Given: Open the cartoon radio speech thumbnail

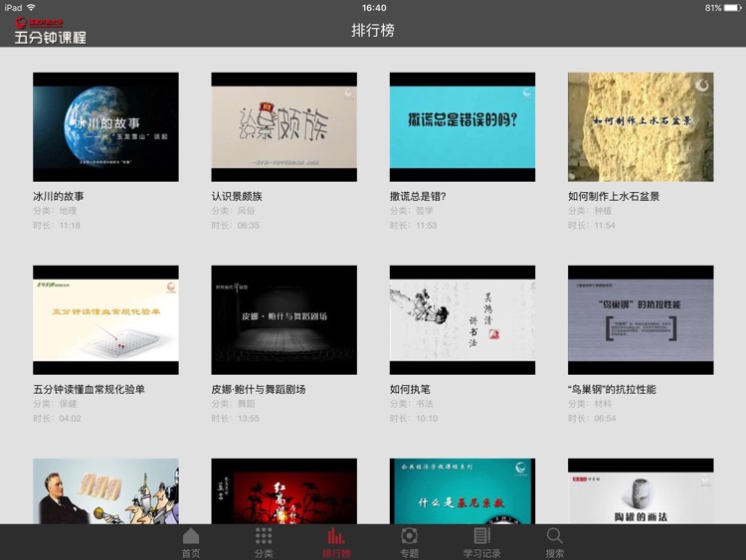Looking at the screenshot, I should 105,491.
